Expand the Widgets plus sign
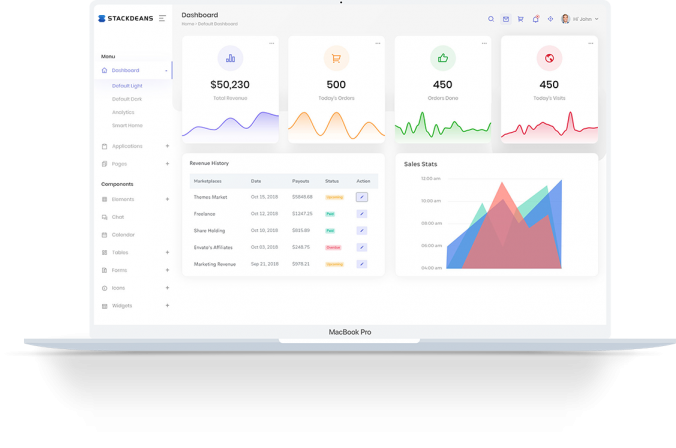 [167, 305]
